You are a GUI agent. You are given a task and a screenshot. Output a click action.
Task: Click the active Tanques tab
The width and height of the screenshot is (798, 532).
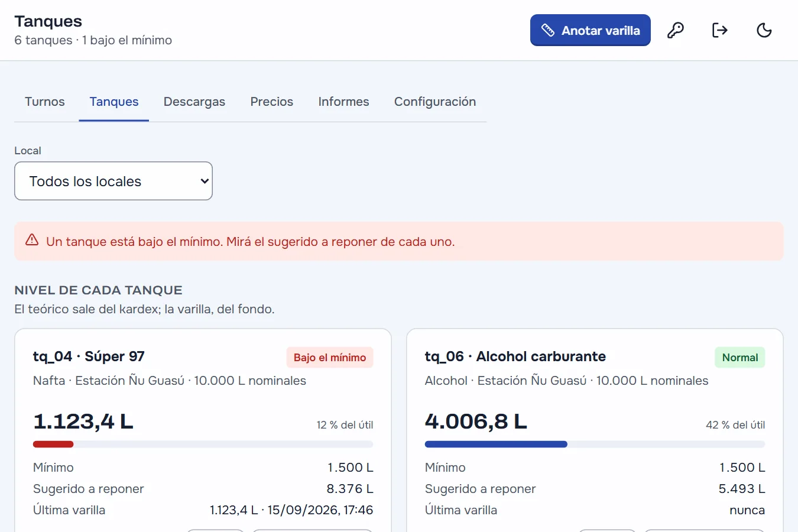[x=114, y=102]
